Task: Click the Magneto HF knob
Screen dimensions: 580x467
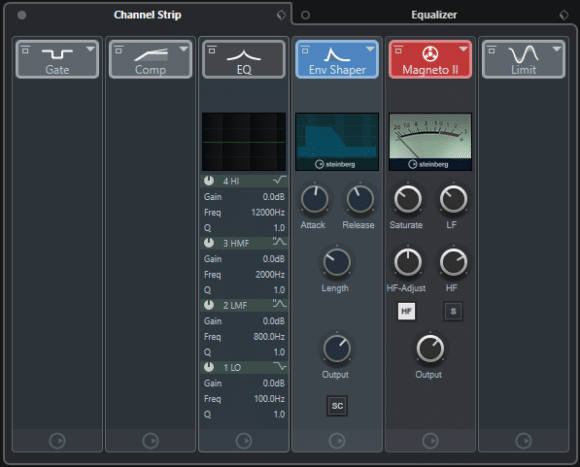Action: click(x=453, y=262)
